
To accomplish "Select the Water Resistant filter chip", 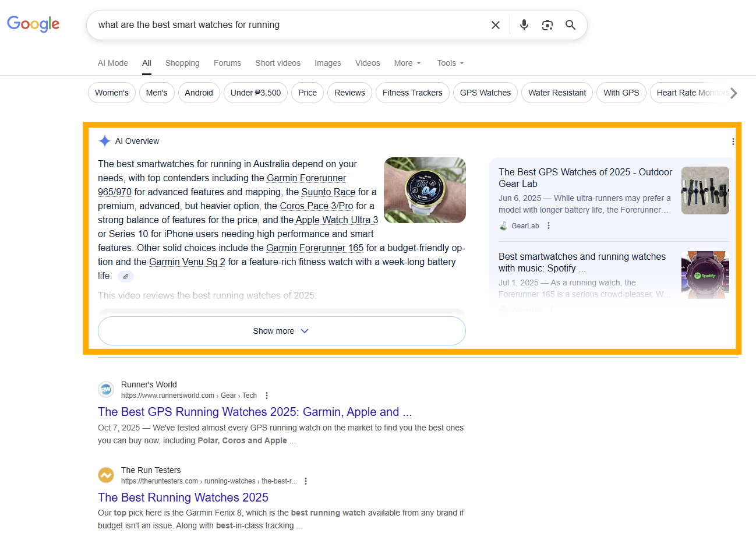I will 557,93.
